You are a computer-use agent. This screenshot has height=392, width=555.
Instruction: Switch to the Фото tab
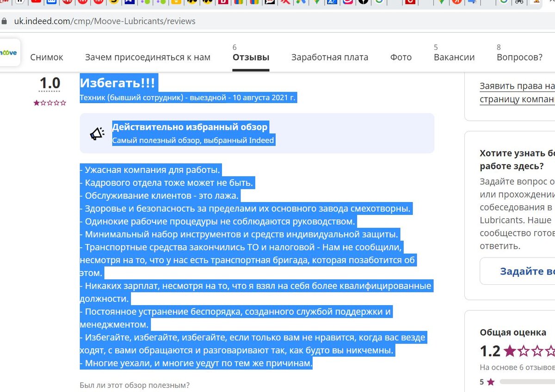tap(401, 57)
